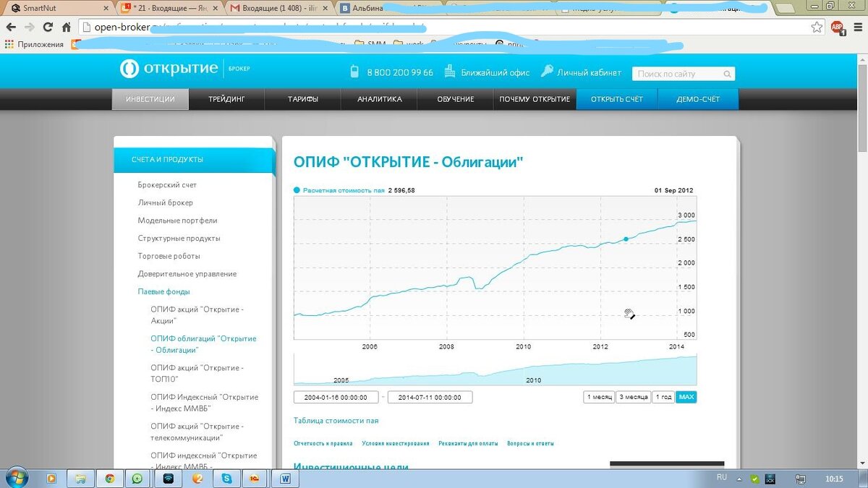Open the Условия инвестирования link
The image size is (868, 488).
click(396, 443)
